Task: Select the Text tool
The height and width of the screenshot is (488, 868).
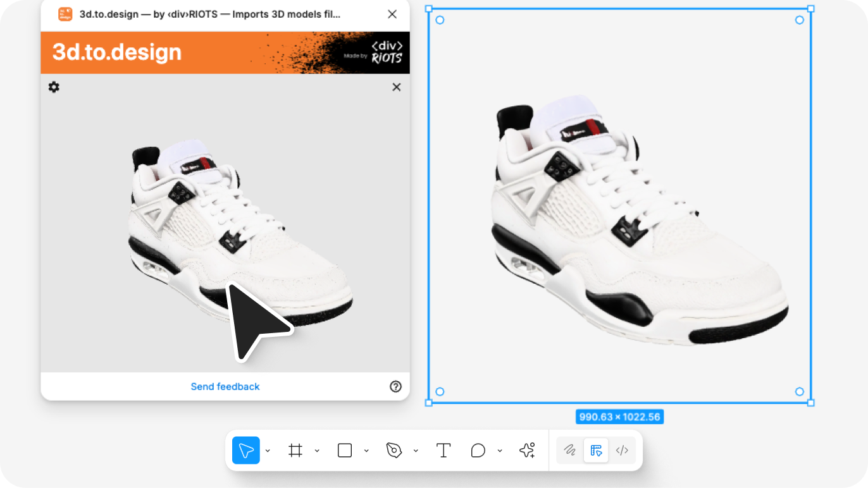Action: [x=443, y=451]
